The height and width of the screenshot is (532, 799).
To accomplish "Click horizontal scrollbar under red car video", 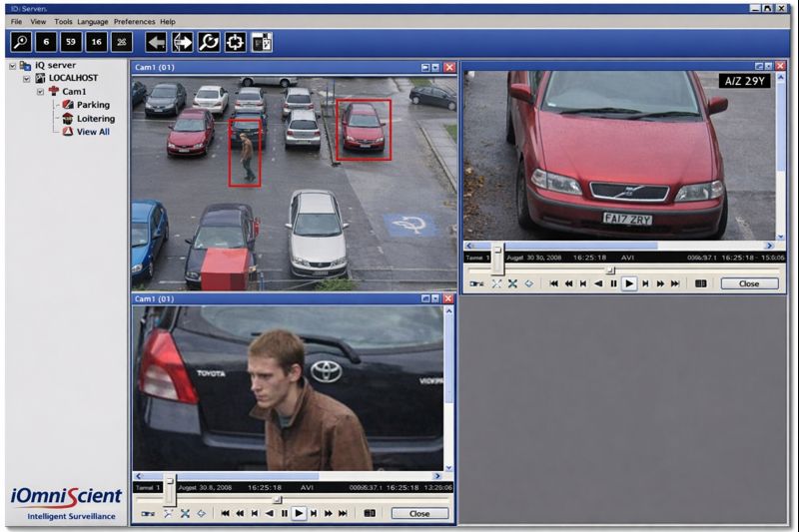I will click(620, 246).
